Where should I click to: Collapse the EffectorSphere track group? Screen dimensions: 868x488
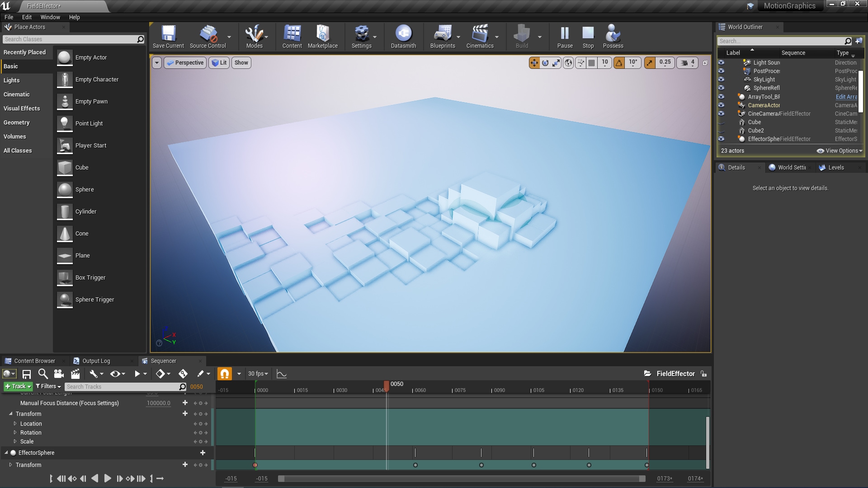[x=5, y=452]
